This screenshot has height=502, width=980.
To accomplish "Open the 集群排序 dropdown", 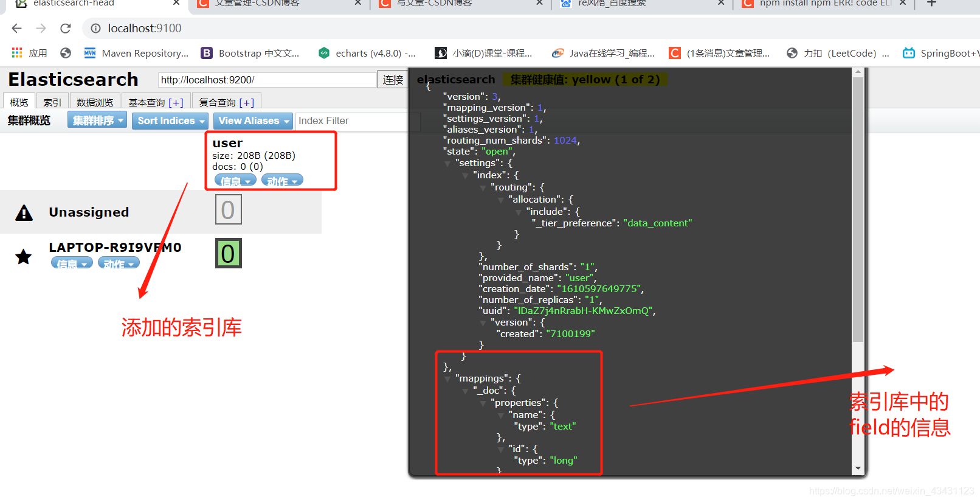I will 97,120.
